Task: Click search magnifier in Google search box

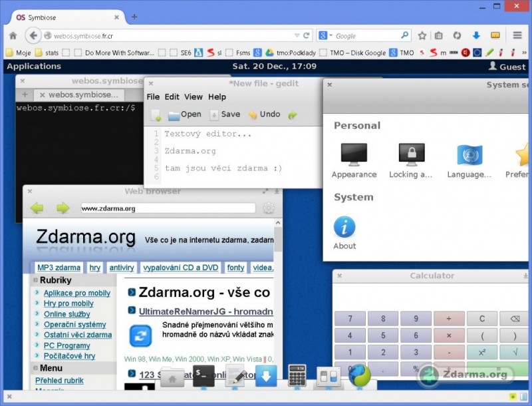Action: pyautogui.click(x=404, y=35)
